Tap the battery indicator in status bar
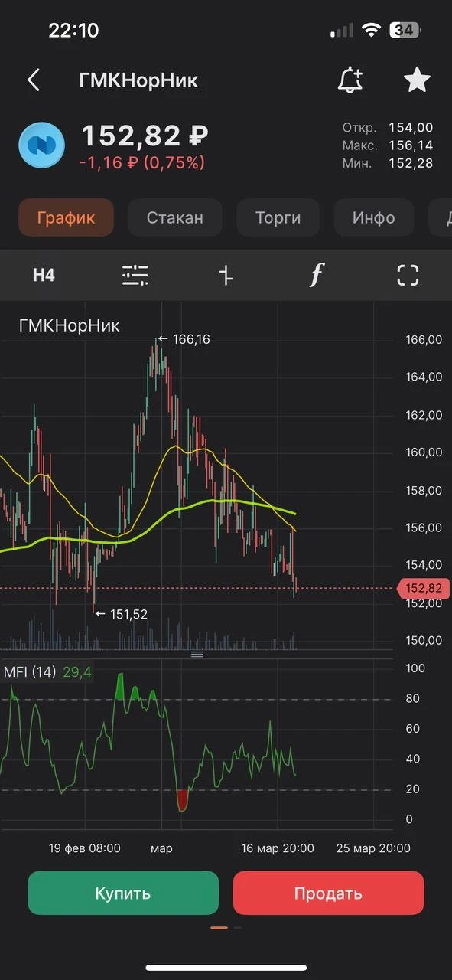 click(406, 31)
